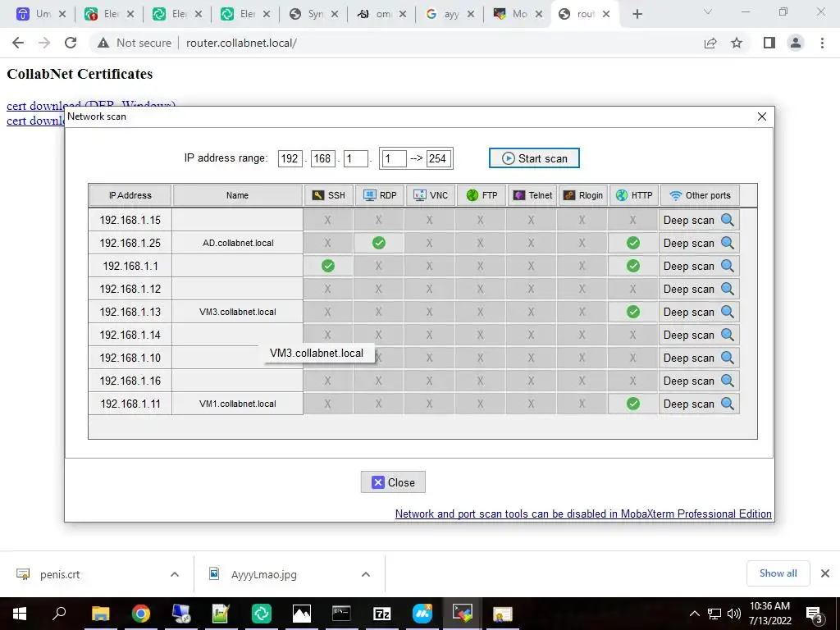Sort by IP Address column header
Image resolution: width=840 pixels, height=630 pixels.
(x=130, y=195)
